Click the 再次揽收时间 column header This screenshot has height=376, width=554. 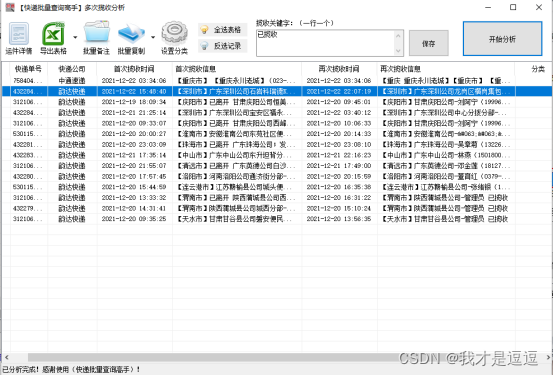click(x=339, y=69)
